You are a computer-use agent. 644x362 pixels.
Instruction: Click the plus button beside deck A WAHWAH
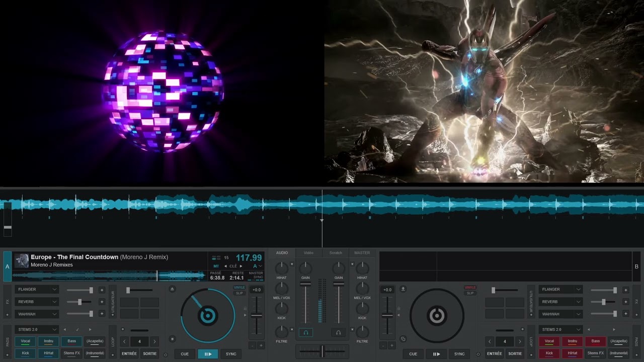pos(102,314)
